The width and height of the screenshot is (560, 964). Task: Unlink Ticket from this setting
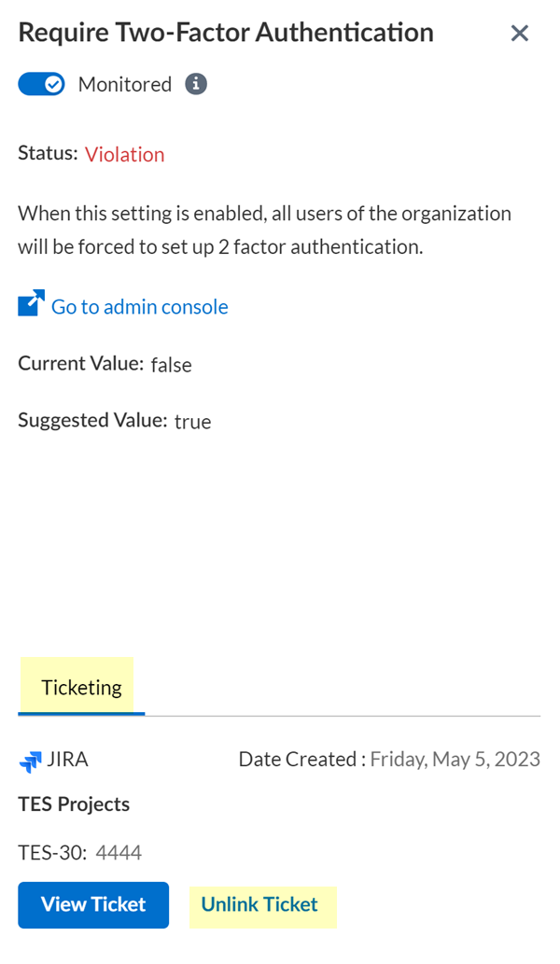coord(259,904)
